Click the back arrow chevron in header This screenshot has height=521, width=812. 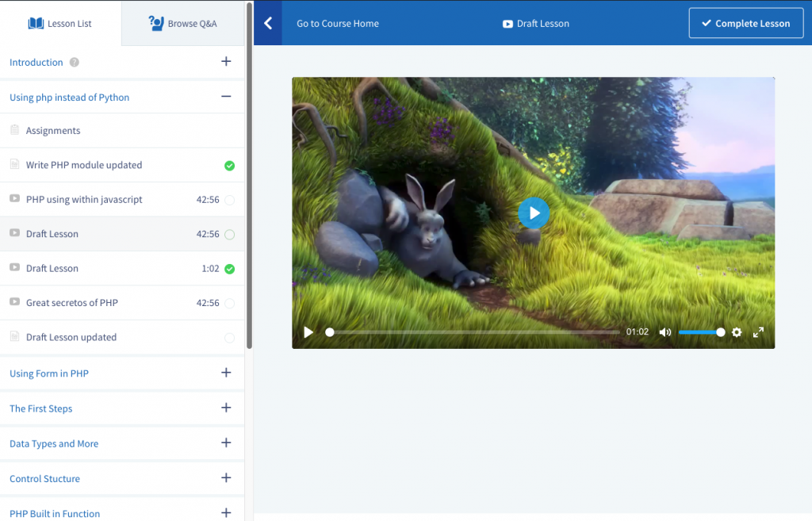pos(268,23)
